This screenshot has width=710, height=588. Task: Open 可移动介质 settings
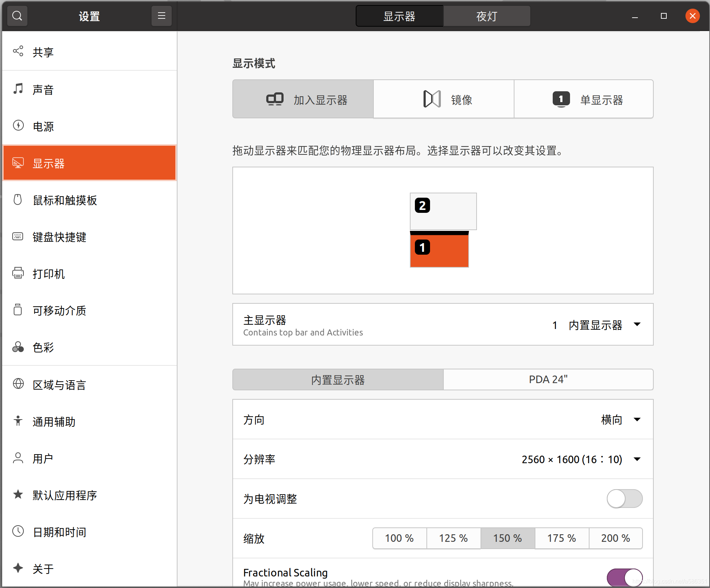point(89,310)
